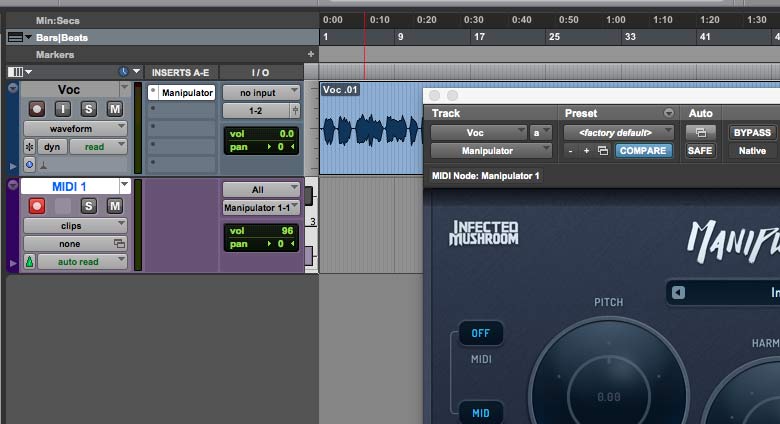Solo the Voc track

(x=88, y=109)
